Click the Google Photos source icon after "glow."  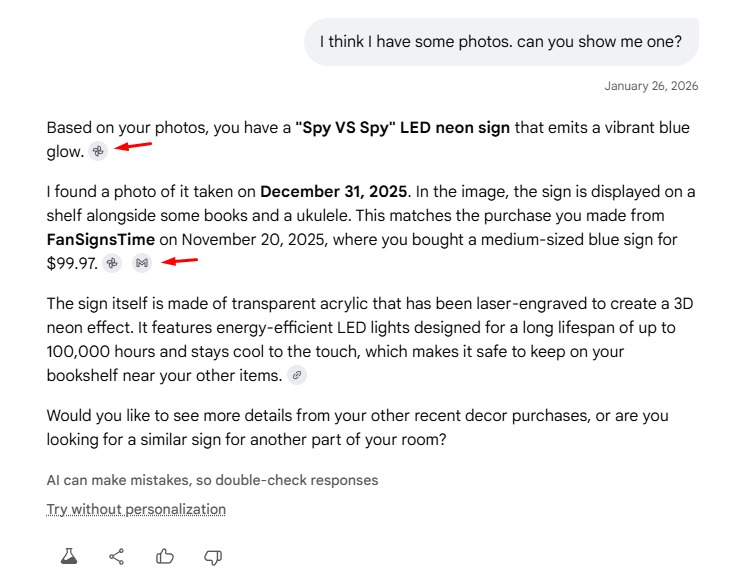pos(98,151)
